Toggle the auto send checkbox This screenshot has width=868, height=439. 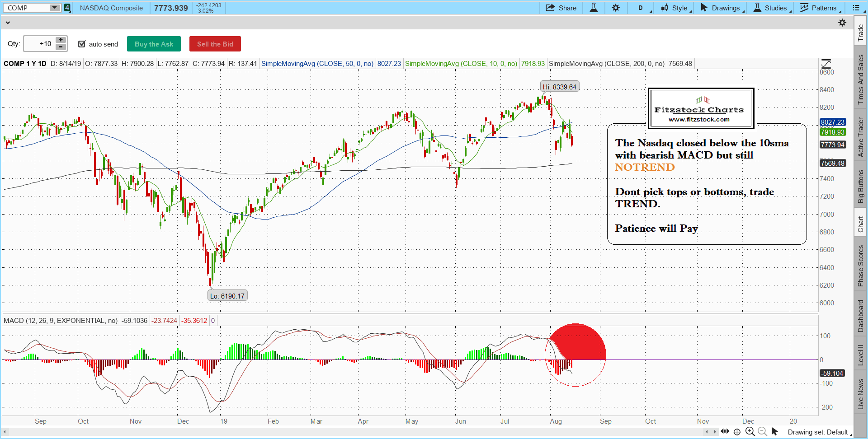coord(82,44)
